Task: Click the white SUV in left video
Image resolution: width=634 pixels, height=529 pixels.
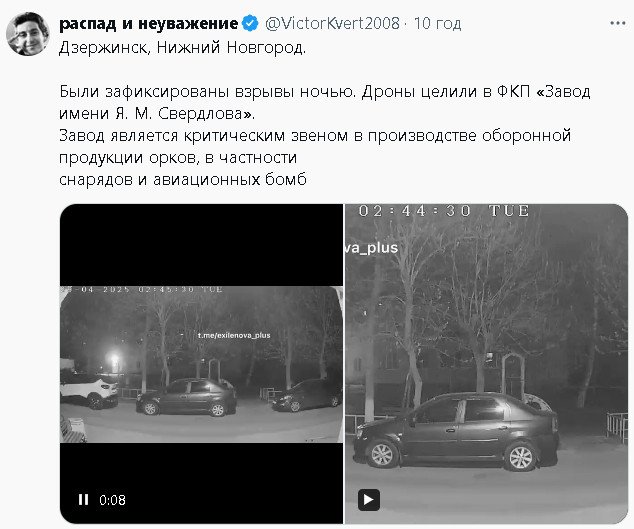Action: tap(89, 390)
